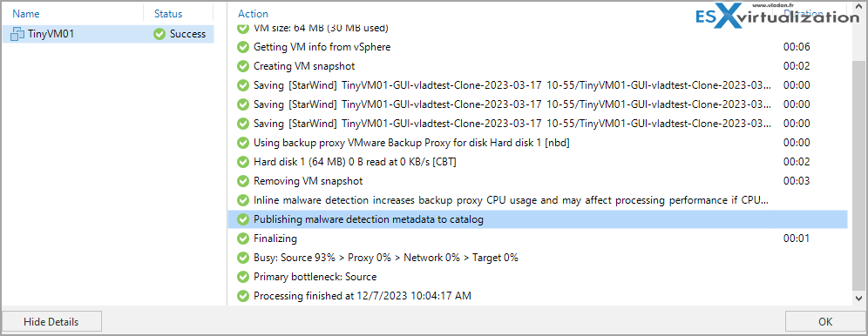Click the Action column header
The image size is (868, 336).
(253, 14)
